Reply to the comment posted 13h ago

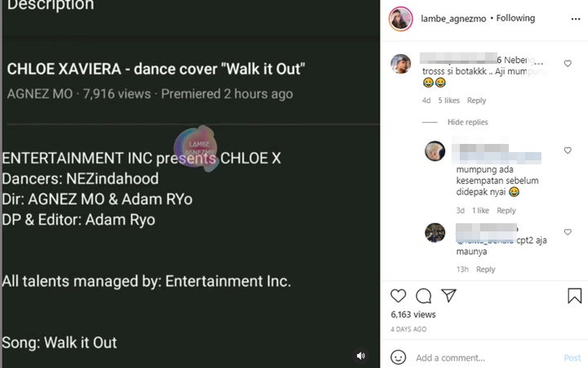click(486, 269)
